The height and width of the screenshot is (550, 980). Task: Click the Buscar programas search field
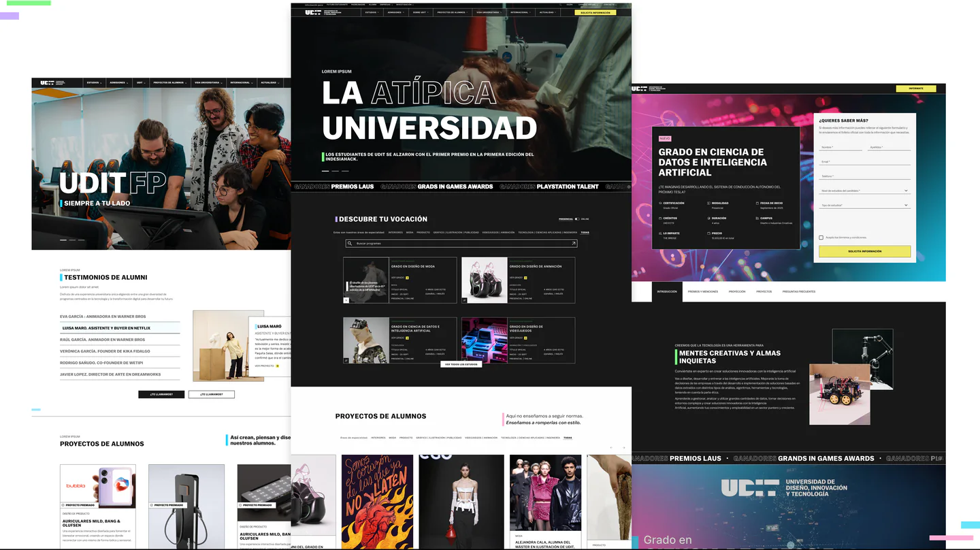461,243
